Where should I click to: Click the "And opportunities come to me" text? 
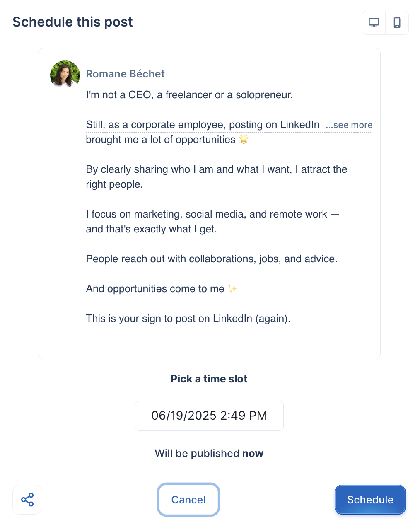[x=155, y=289]
